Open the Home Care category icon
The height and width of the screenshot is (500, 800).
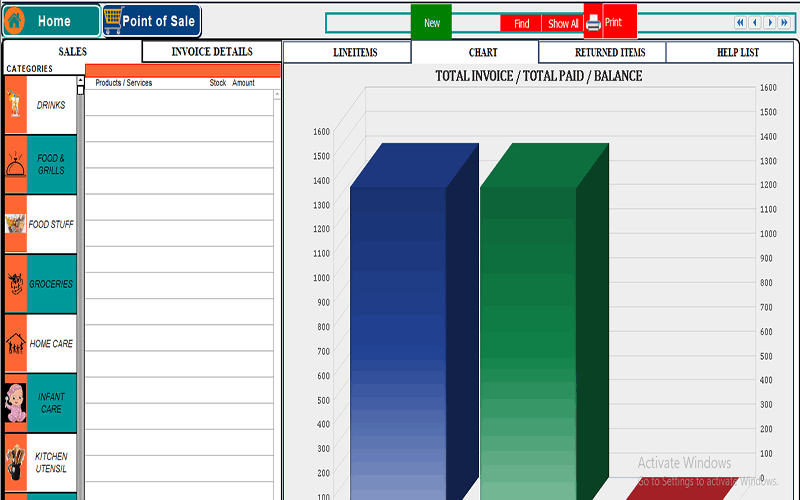[x=15, y=344]
